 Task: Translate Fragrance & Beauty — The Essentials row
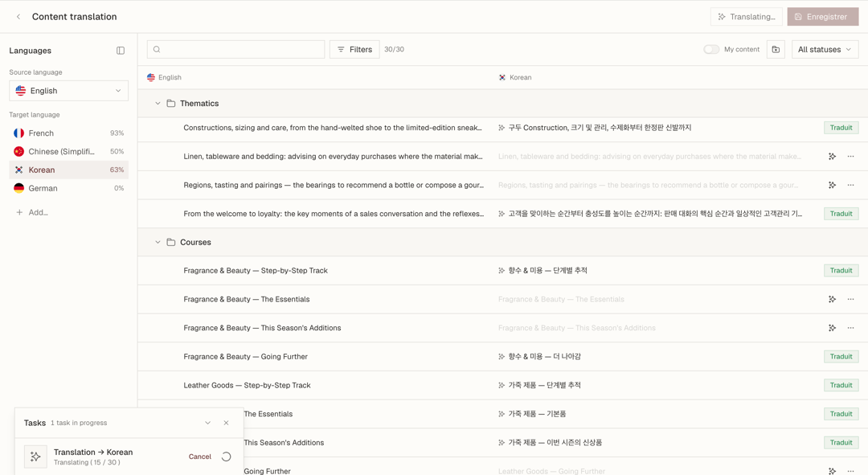tap(832, 300)
